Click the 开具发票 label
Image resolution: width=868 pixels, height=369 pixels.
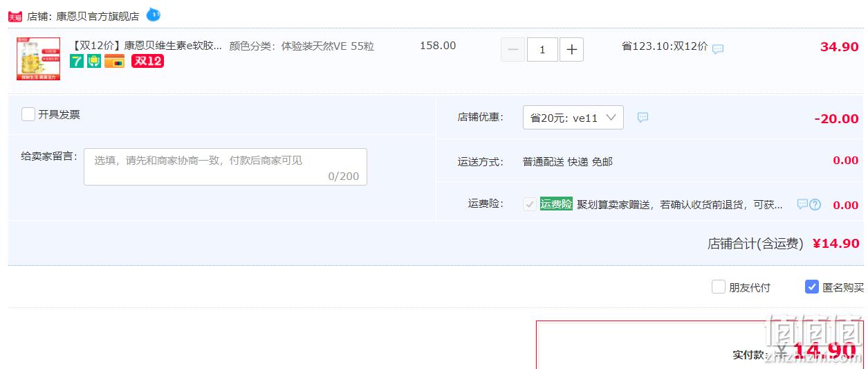point(59,114)
